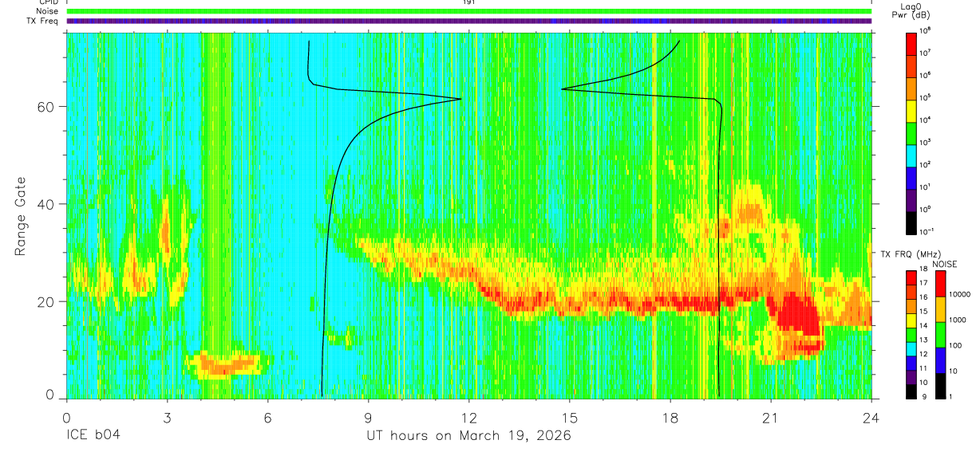Select the green segment of the NOISE color bar
Viewport: 980px width, 452px height.
coord(940,335)
